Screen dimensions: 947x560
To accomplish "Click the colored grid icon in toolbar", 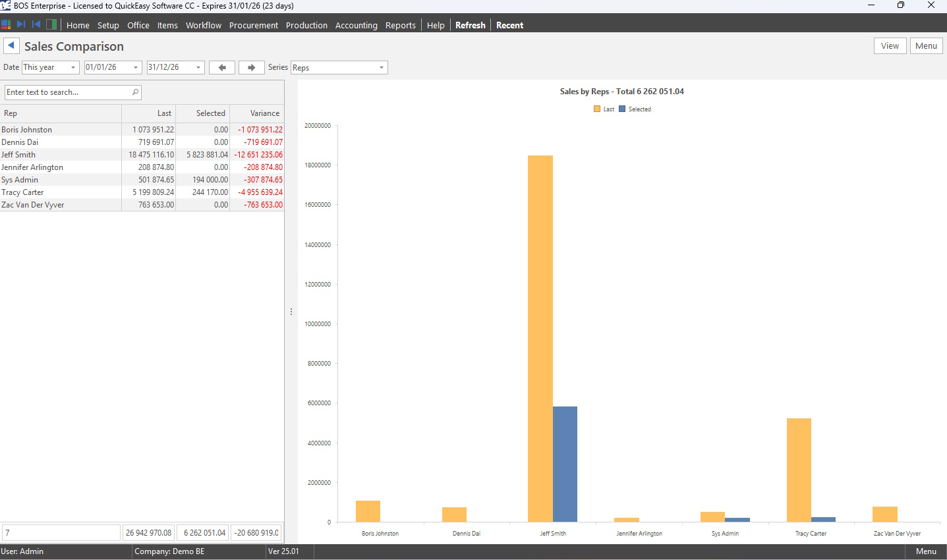I will pyautogui.click(x=6, y=24).
